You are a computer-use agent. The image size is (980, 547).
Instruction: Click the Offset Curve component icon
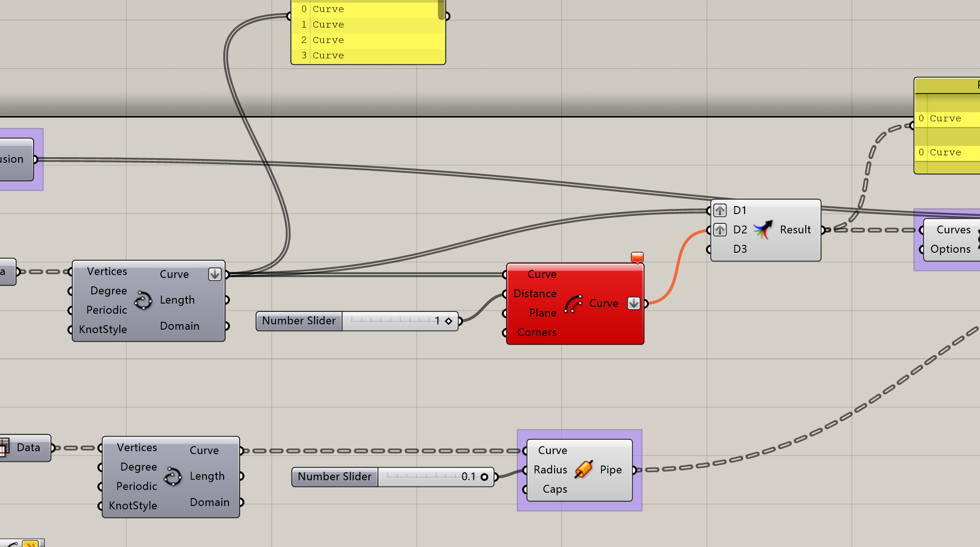[573, 304]
